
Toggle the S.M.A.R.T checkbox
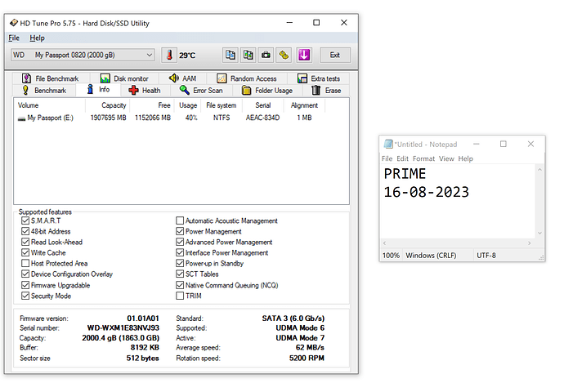25,220
